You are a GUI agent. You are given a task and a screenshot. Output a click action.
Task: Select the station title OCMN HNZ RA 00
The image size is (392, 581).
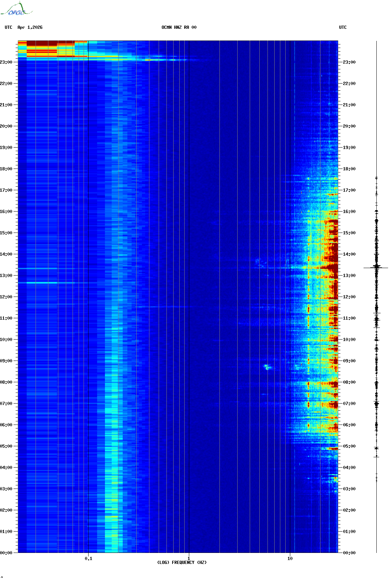pyautogui.click(x=179, y=27)
